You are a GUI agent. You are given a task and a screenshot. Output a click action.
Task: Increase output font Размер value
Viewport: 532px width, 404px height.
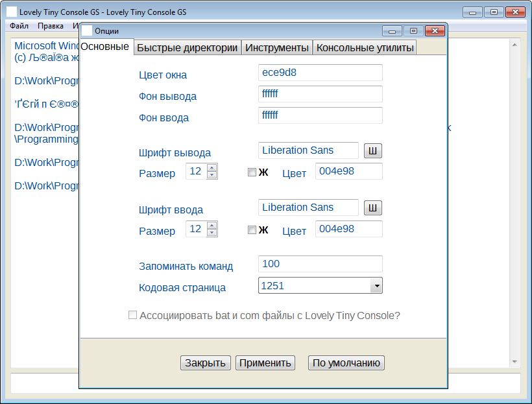(x=212, y=167)
